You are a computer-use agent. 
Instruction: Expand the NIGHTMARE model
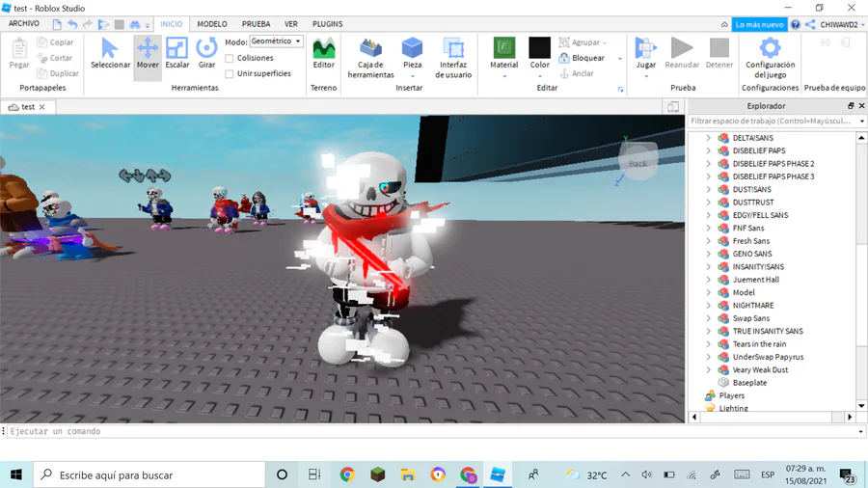click(708, 306)
